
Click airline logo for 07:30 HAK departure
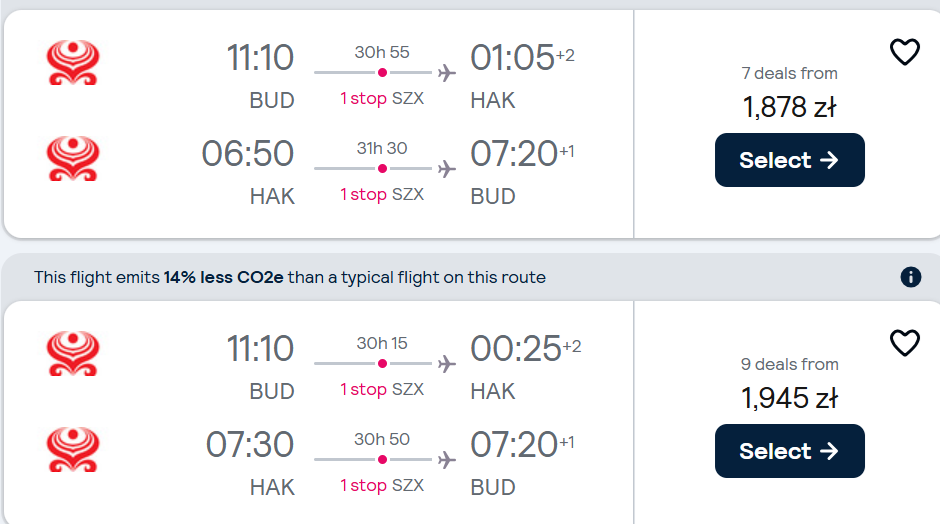(x=73, y=449)
